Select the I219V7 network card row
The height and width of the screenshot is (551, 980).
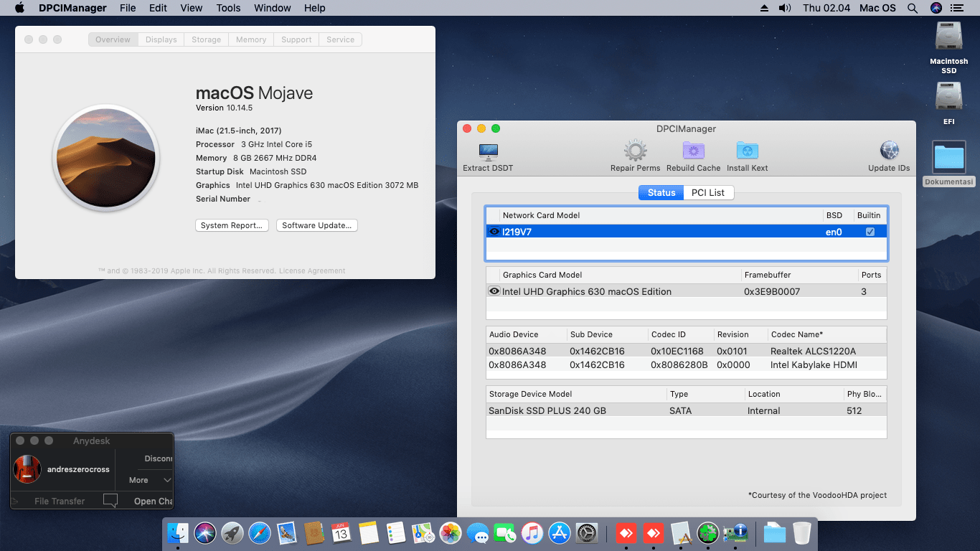tap(646, 231)
